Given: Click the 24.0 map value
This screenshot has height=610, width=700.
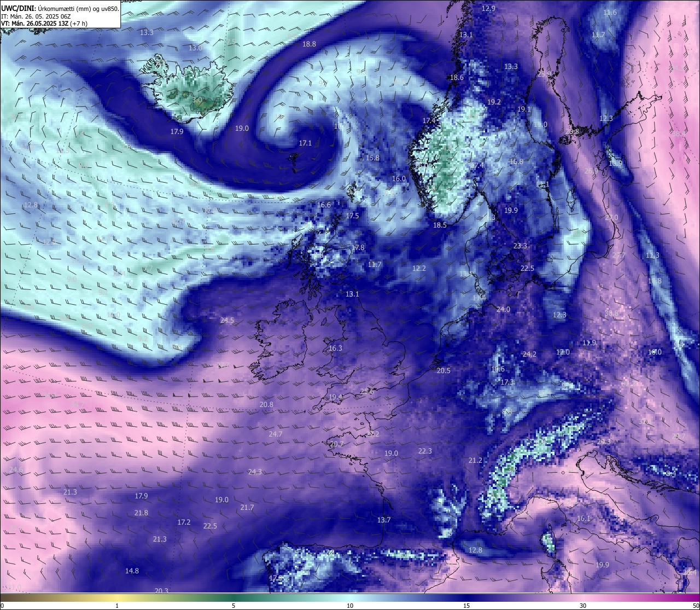Looking at the screenshot, I should [503, 310].
